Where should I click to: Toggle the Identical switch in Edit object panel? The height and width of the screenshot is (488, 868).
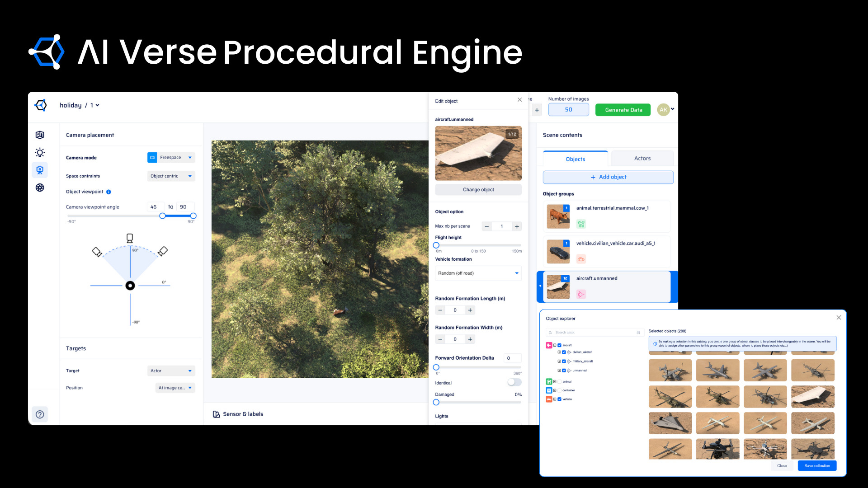[514, 382]
